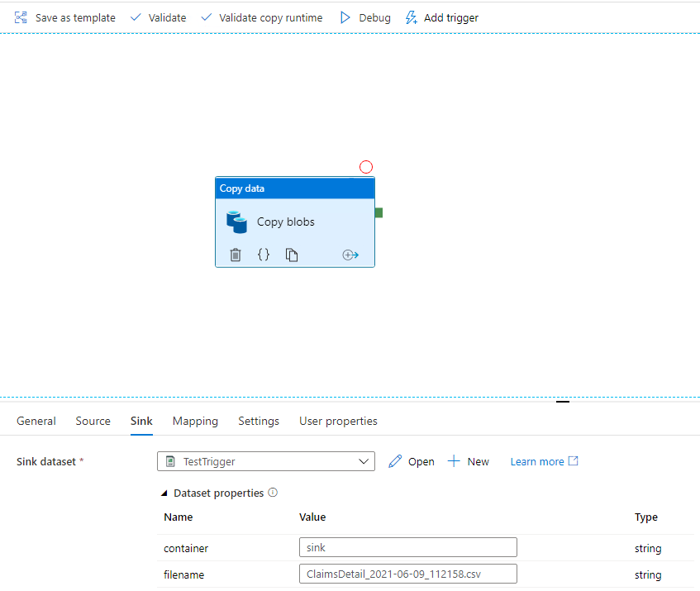This screenshot has height=591, width=700.
Task: Click the Validate copy runtime checkmark icon
Action: tap(206, 17)
